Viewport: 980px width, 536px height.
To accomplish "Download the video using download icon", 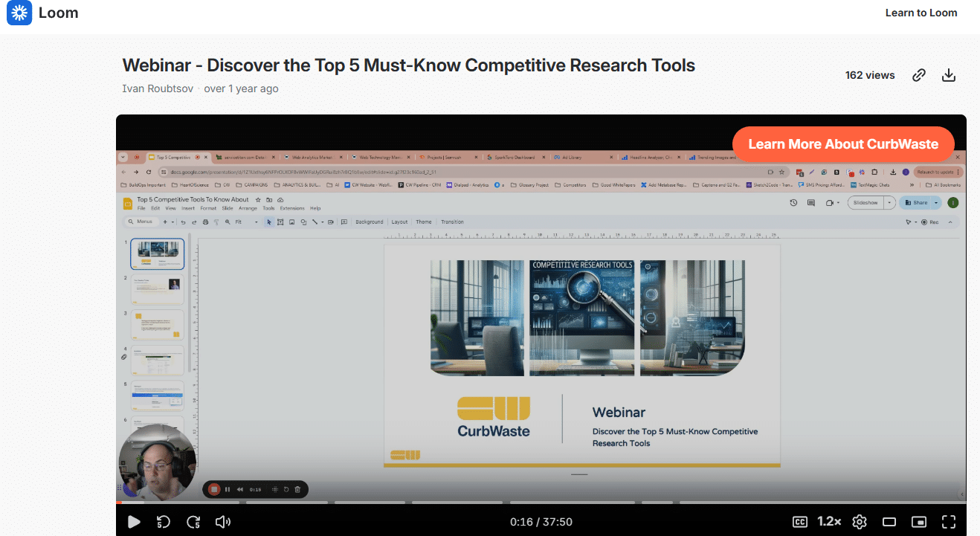I will 948,75.
